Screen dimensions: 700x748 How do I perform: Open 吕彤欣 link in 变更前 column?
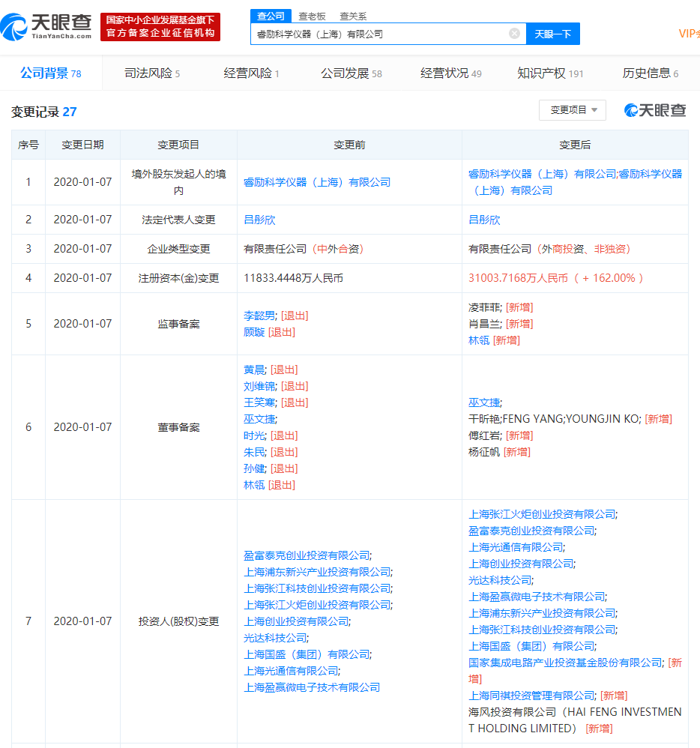click(259, 220)
